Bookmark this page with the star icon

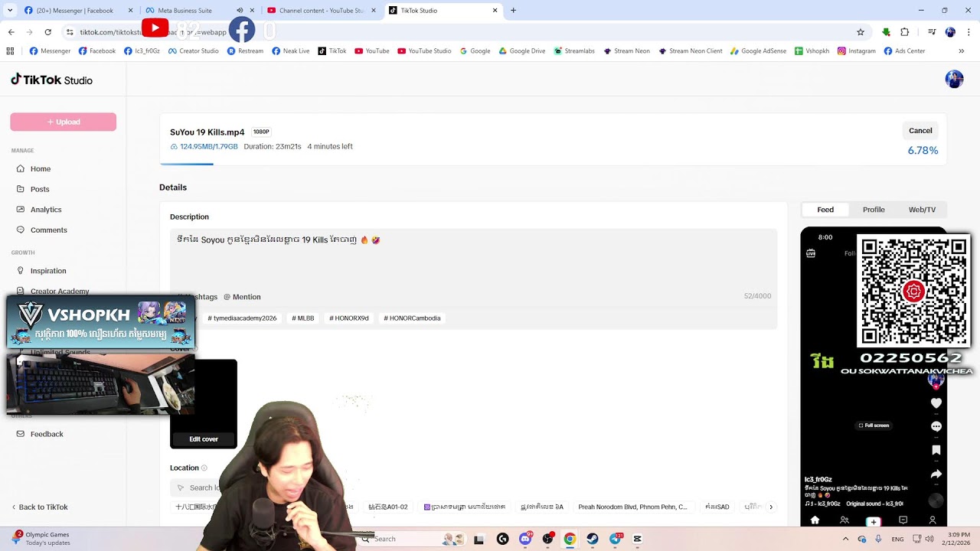click(861, 32)
